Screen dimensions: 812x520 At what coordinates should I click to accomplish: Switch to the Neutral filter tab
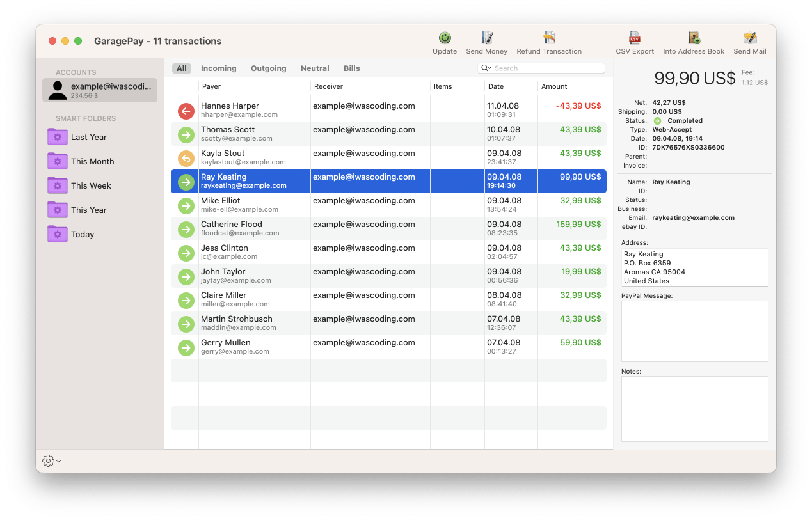pos(315,68)
